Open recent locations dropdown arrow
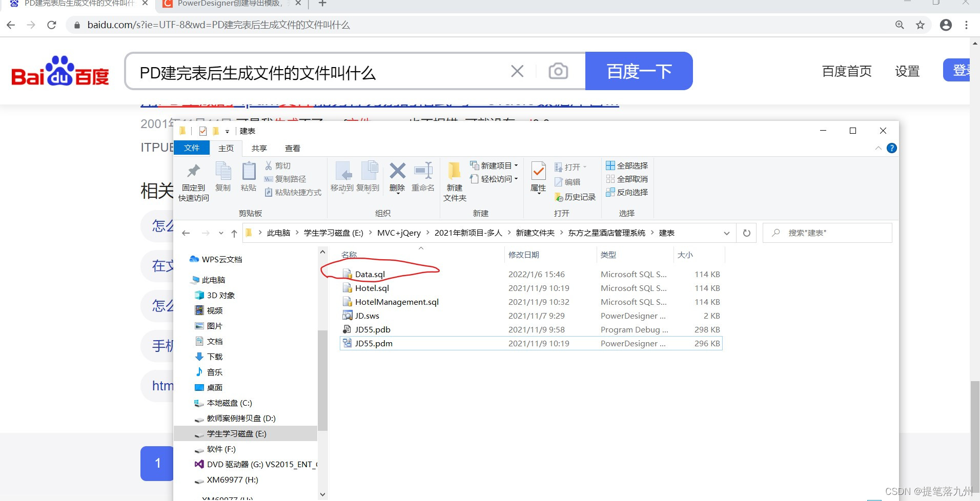Screen dimensions: 980x501 click(221, 233)
